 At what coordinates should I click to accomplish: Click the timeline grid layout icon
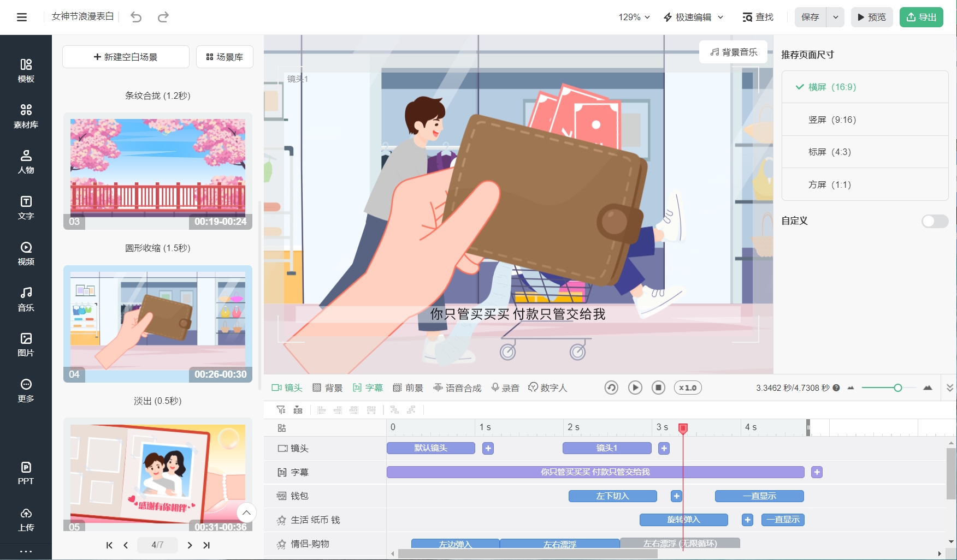tap(282, 428)
